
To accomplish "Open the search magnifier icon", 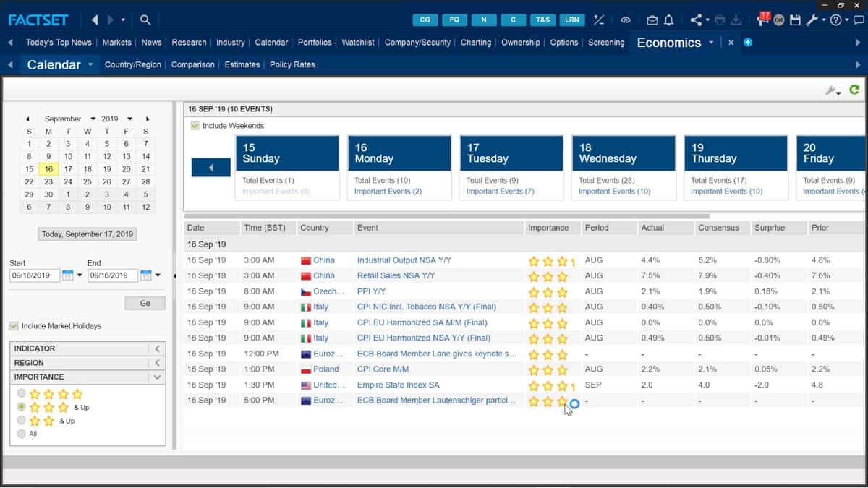I will coord(145,20).
